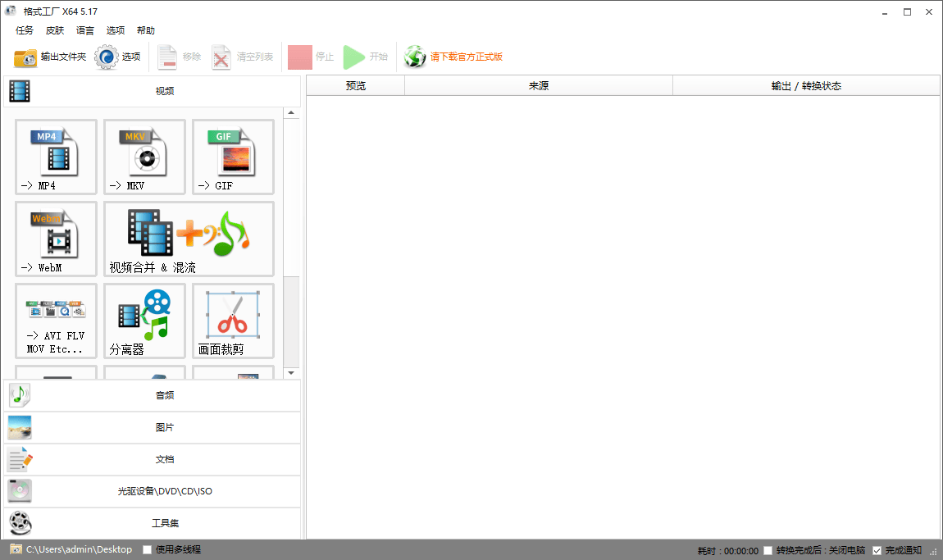Check 转换完成后:关闭电脑 option
Viewport: 943px width, 560px height.
tap(768, 549)
